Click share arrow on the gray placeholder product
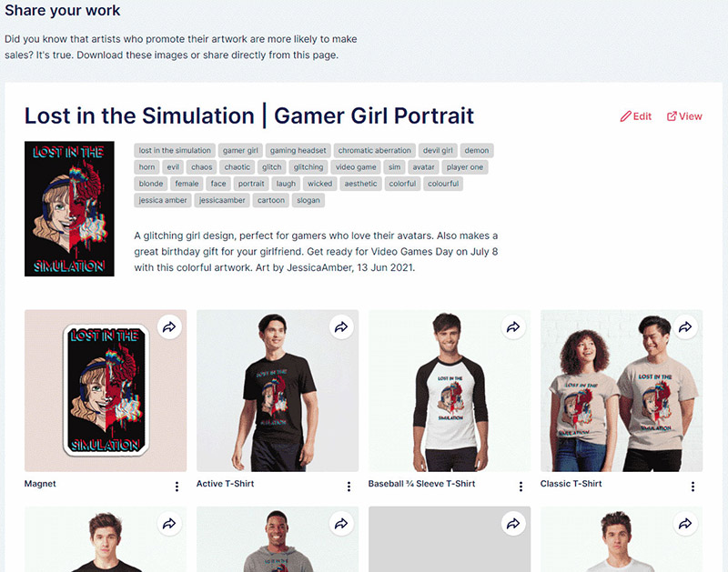 [x=513, y=524]
